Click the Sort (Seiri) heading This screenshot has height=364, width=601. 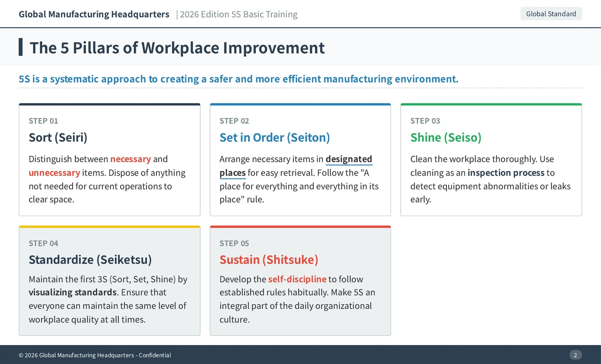(x=58, y=137)
